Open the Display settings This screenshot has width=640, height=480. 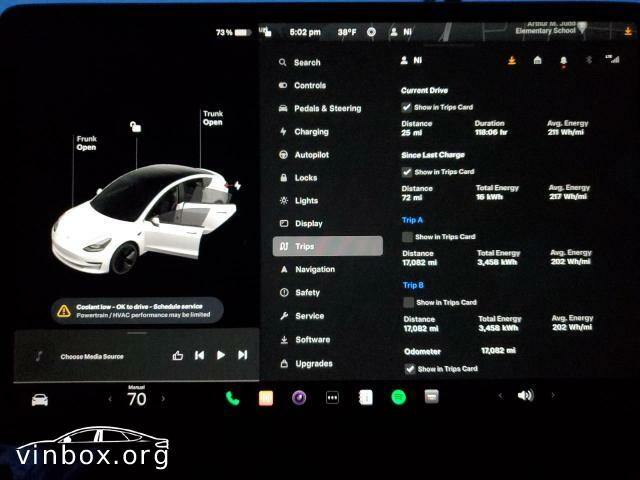point(301,223)
